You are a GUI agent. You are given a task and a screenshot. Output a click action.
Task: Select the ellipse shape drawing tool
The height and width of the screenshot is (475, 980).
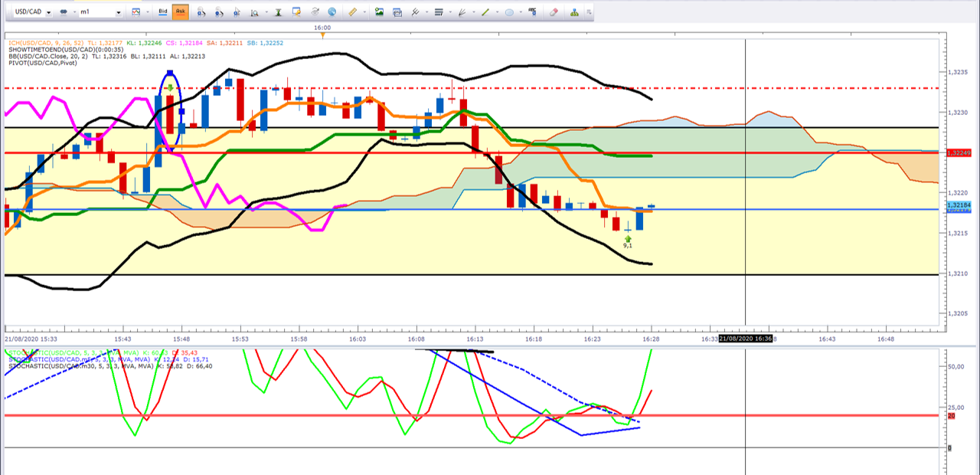(509, 12)
